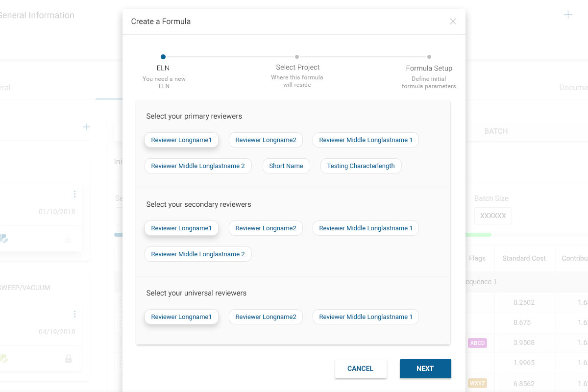Toggle primary reviewer Reviewer Longname2

pyautogui.click(x=266, y=140)
